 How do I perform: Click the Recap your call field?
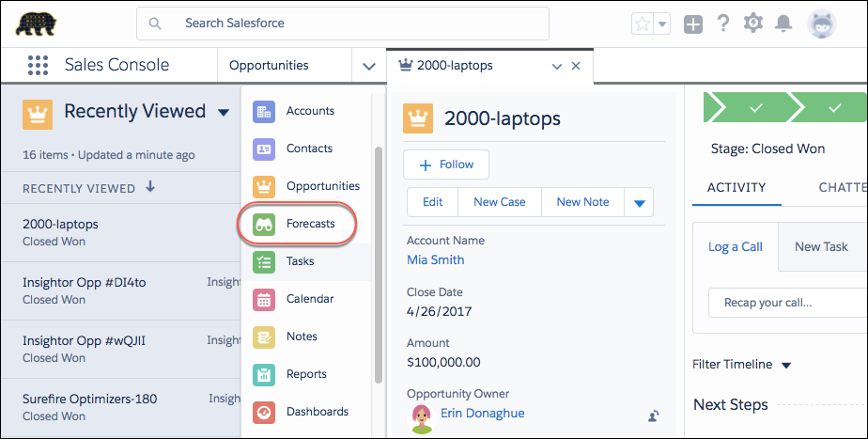point(788,303)
